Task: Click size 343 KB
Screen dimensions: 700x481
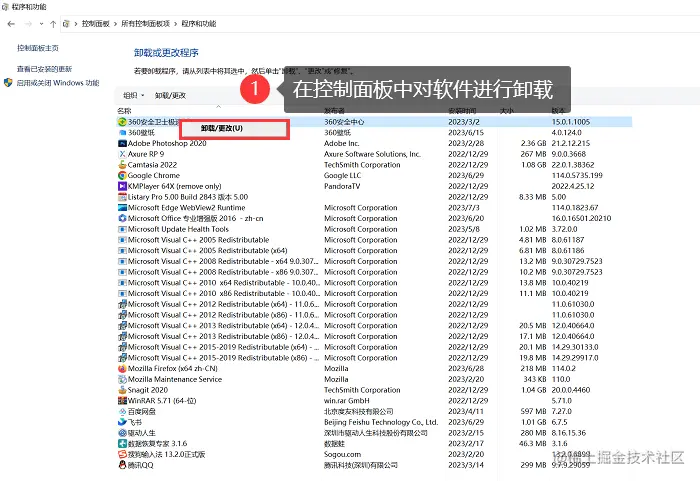Action: 535,379
